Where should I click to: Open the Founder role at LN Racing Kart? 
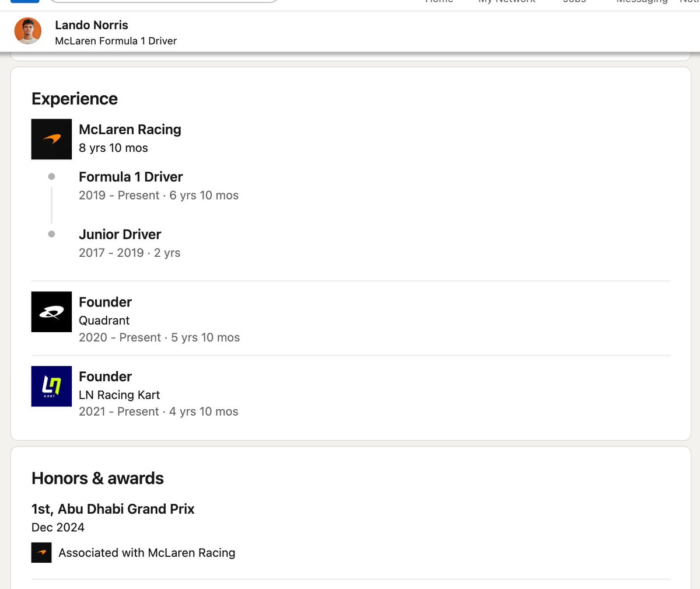(105, 377)
